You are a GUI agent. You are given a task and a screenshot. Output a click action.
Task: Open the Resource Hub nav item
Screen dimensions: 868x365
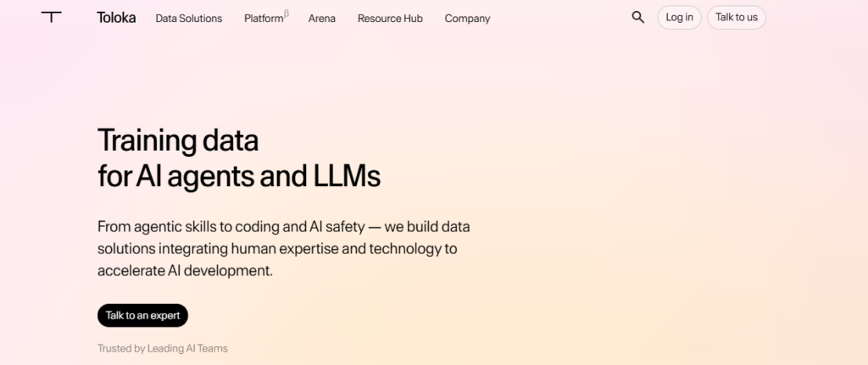click(x=390, y=19)
